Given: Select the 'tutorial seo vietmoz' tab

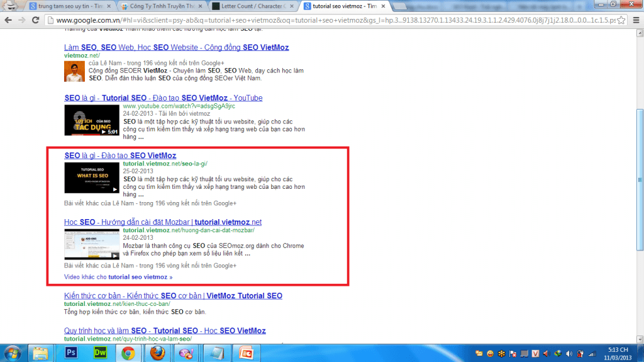Looking at the screenshot, I should click(345, 6).
